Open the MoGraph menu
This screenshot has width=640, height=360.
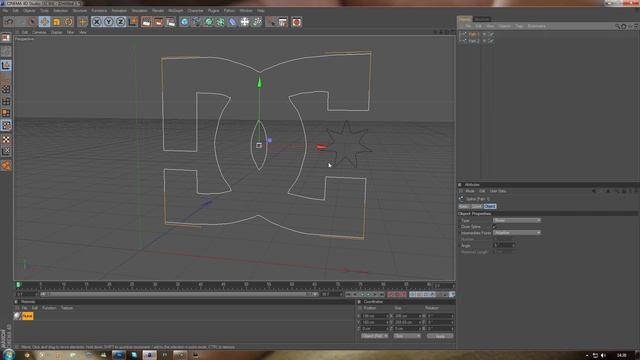(x=176, y=11)
